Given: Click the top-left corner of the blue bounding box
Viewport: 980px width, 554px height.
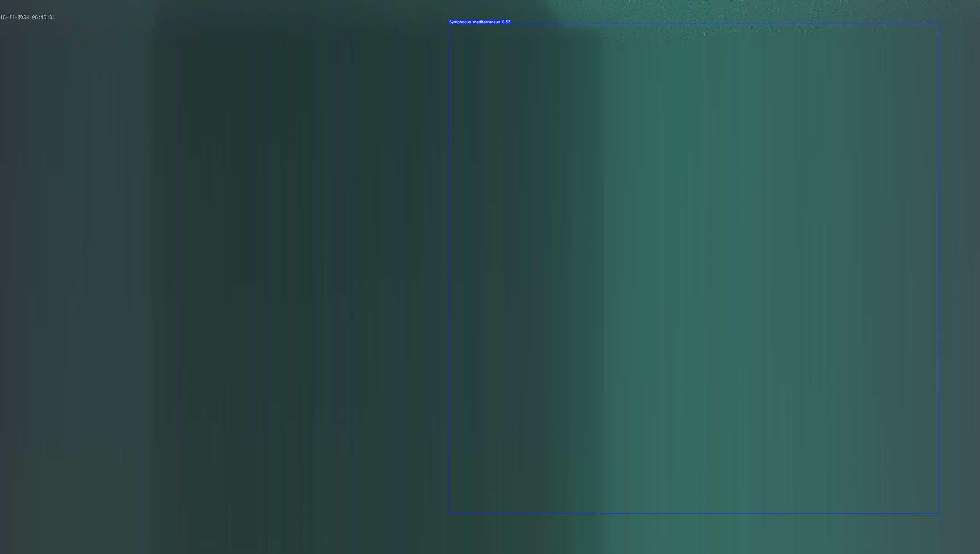Looking at the screenshot, I should coord(450,24).
